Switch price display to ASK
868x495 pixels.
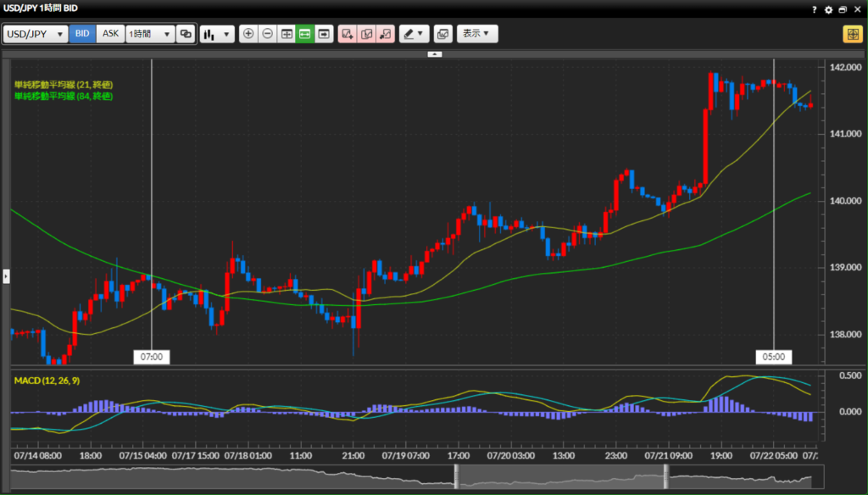(110, 34)
